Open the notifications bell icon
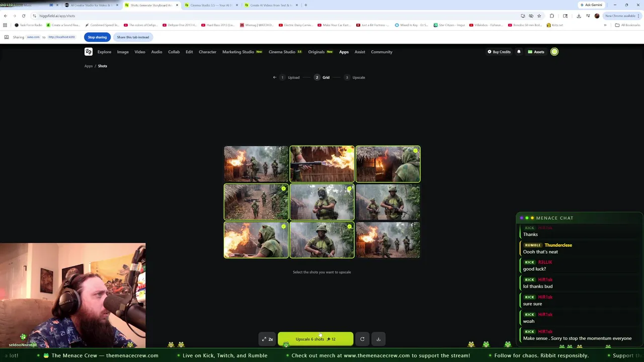 519,52
